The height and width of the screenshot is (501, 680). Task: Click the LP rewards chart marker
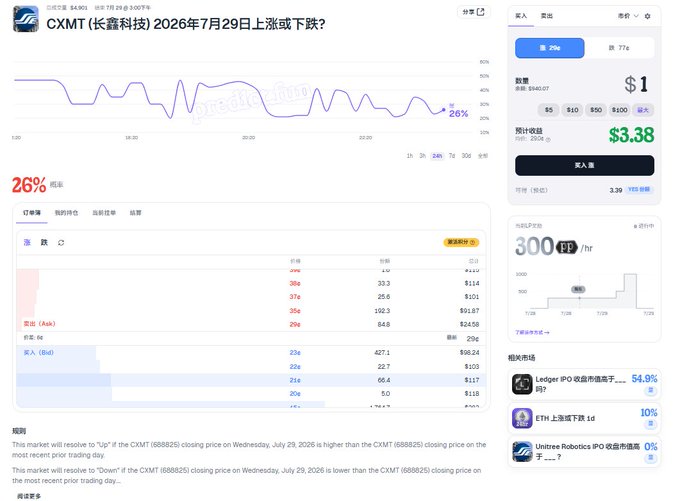point(579,289)
